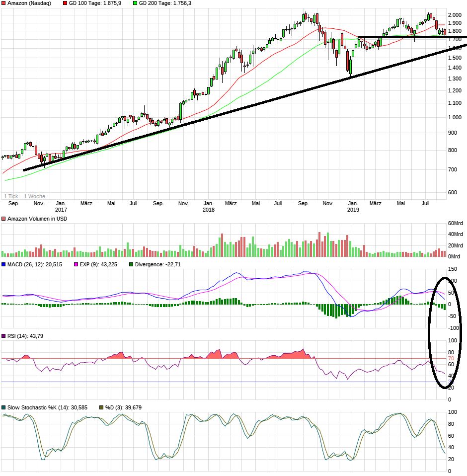Screen dimensions: 467x476
Task: Click the '1 Tick = 1 Woche' note
Action: pyautogui.click(x=24, y=196)
